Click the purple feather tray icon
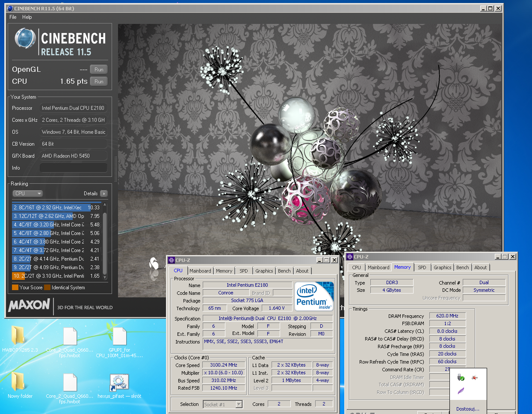 click(461, 391)
